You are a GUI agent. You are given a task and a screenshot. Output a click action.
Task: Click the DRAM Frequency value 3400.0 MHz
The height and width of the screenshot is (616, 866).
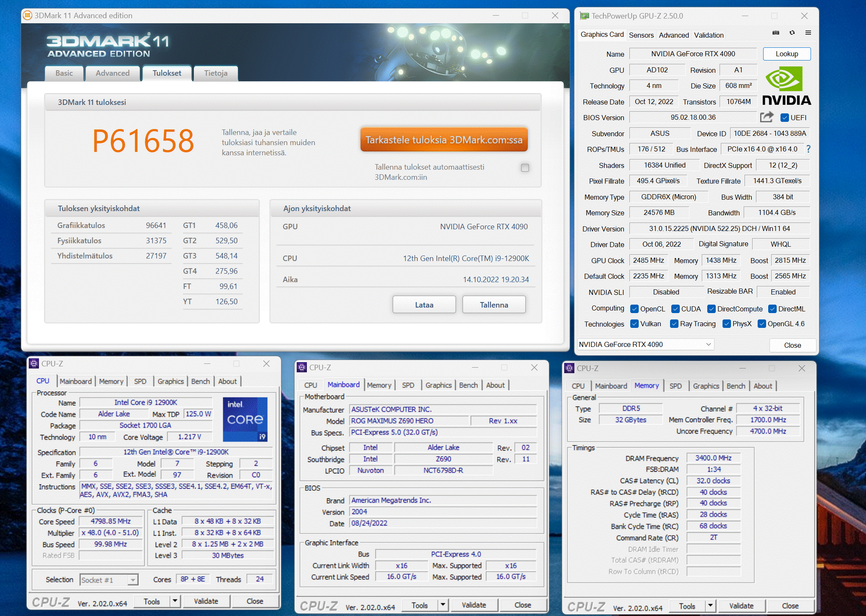click(714, 458)
